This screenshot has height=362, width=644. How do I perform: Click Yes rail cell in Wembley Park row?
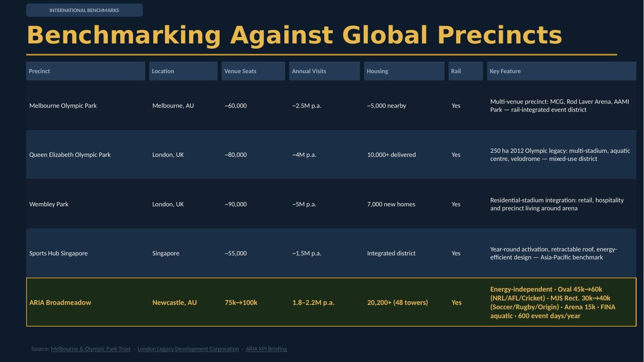point(456,204)
